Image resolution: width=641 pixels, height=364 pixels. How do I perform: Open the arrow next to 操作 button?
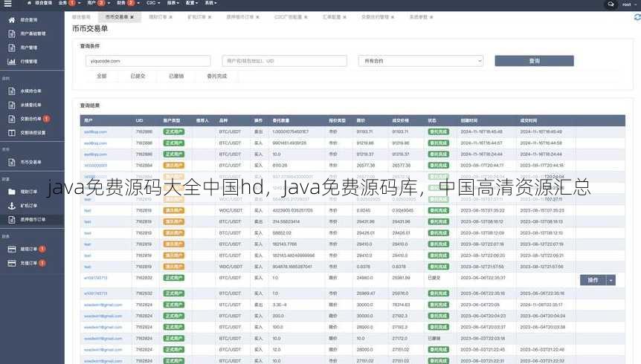(x=611, y=280)
